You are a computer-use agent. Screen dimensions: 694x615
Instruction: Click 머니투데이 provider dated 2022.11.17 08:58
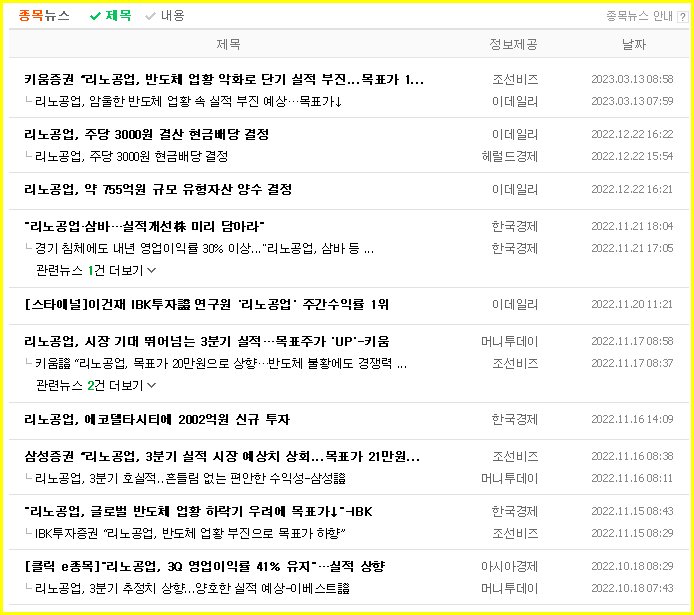[x=510, y=342]
